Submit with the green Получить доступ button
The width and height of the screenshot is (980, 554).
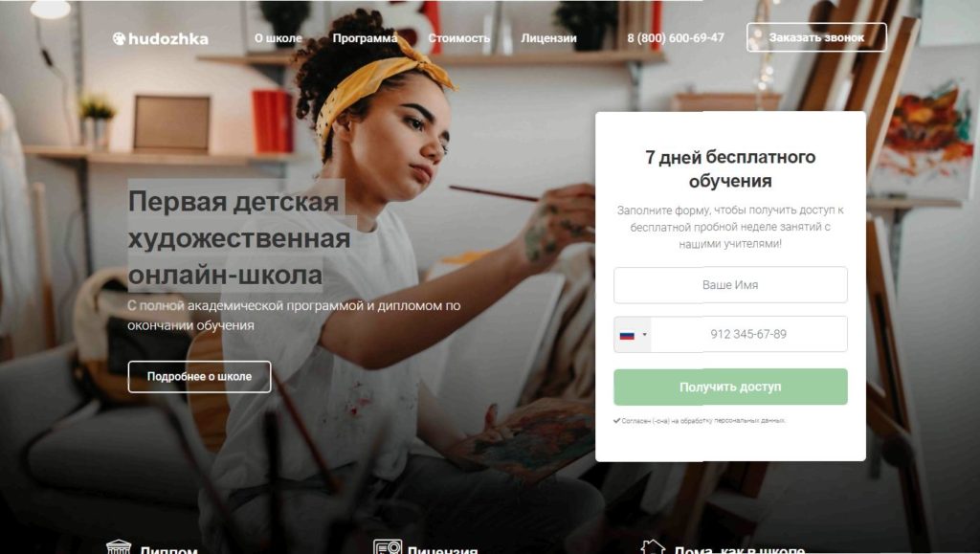[730, 388]
